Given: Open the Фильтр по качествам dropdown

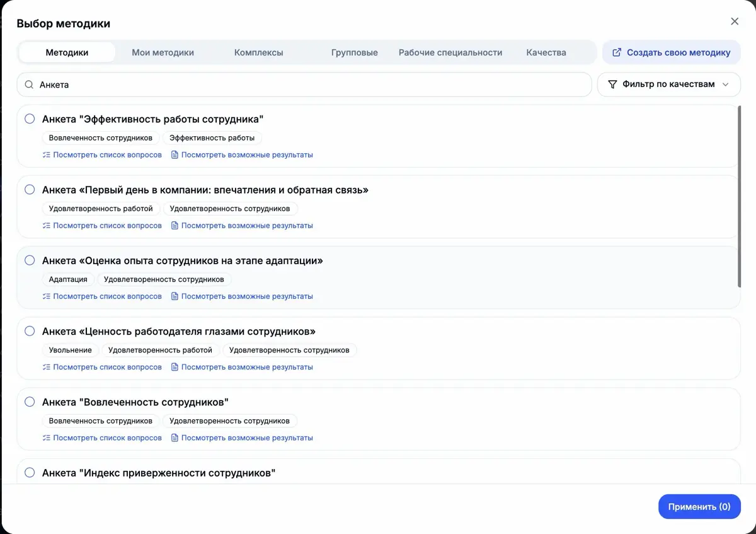Looking at the screenshot, I should [x=669, y=84].
